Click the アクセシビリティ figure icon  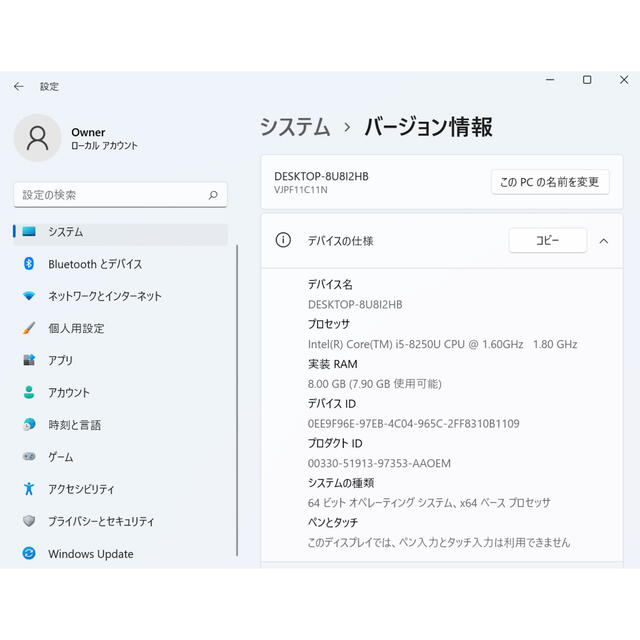29,489
